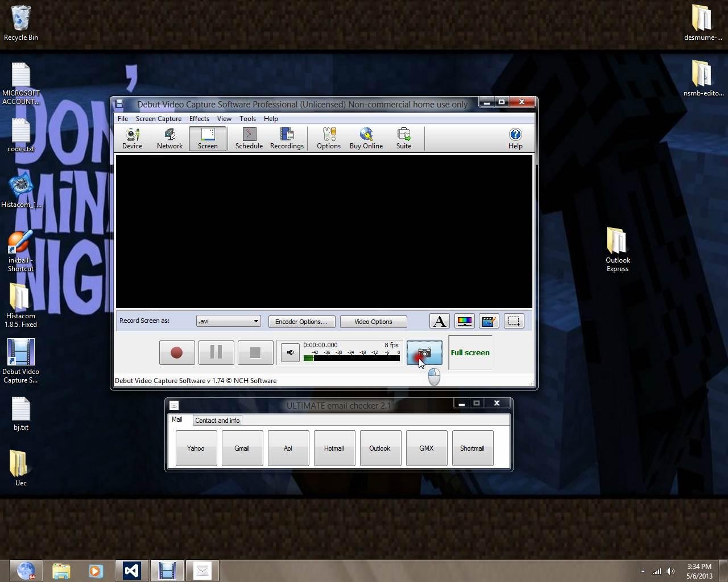Select the Debut Video Capture desktop shortcut
This screenshot has width=728, height=582.
point(21,361)
